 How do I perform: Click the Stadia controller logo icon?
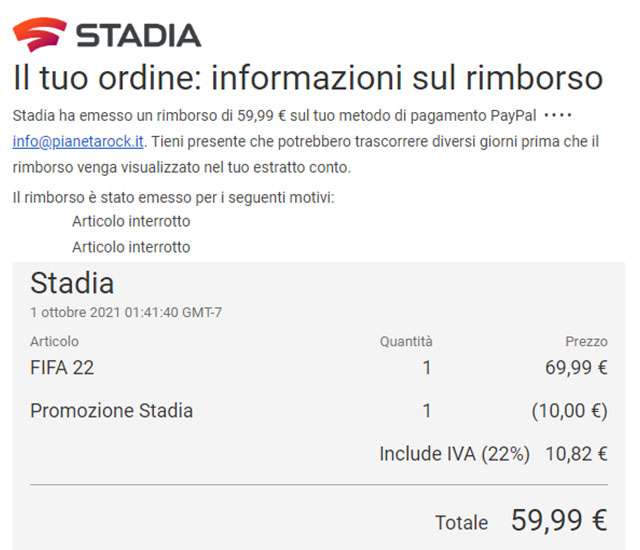click(40, 33)
